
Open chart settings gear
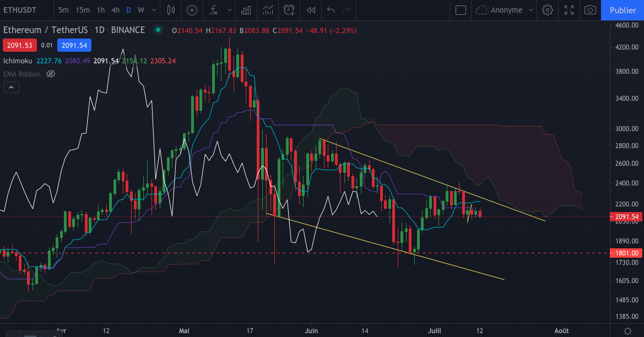point(547,10)
